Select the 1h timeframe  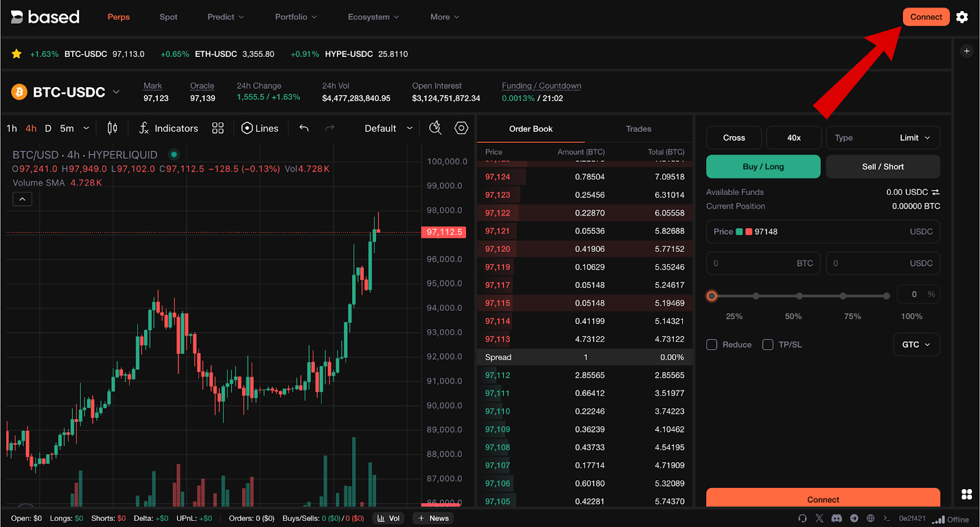pos(12,128)
